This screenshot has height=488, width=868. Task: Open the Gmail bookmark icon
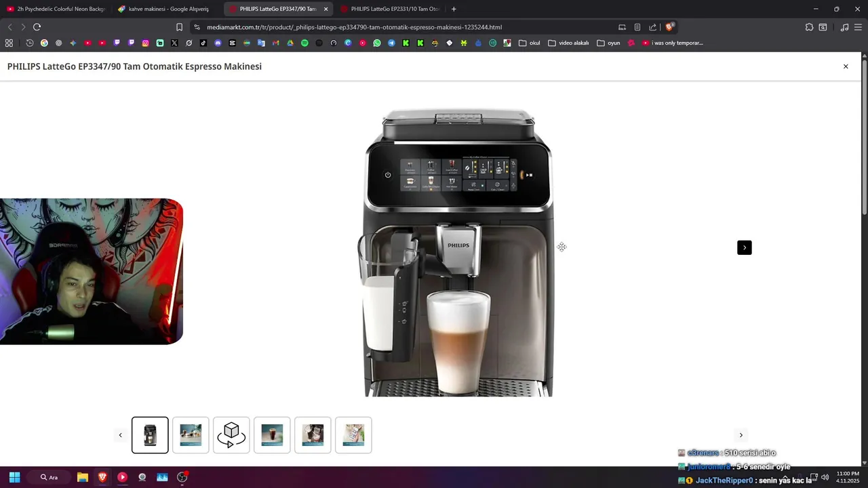(275, 43)
